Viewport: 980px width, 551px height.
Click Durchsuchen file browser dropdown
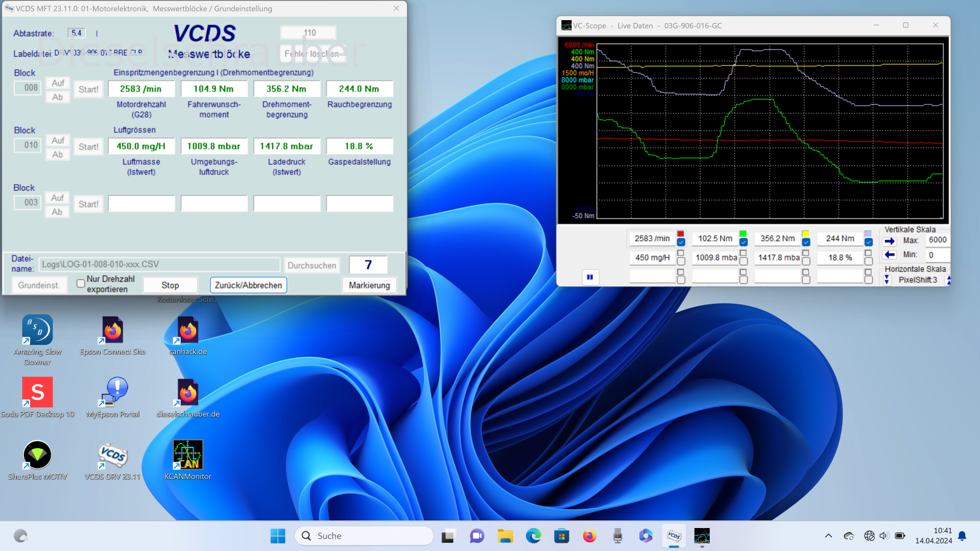click(312, 264)
